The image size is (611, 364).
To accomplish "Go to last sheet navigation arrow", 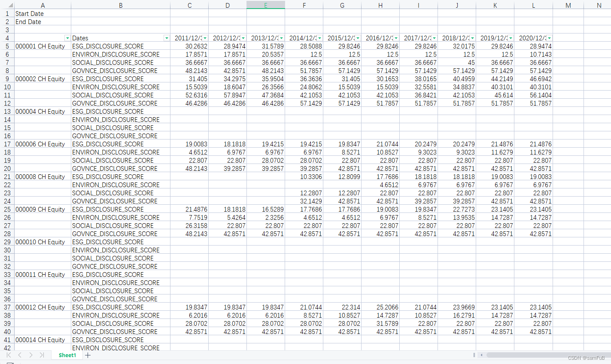I will (42, 355).
